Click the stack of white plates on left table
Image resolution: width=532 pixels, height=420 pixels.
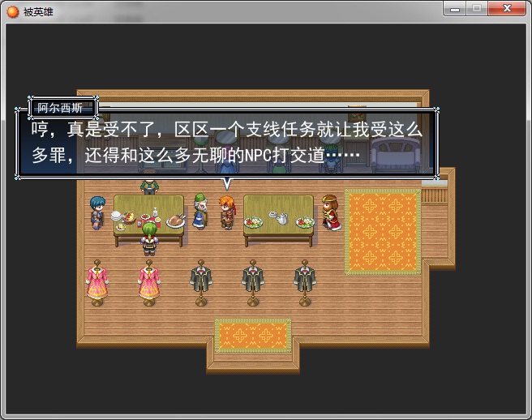[116, 216]
